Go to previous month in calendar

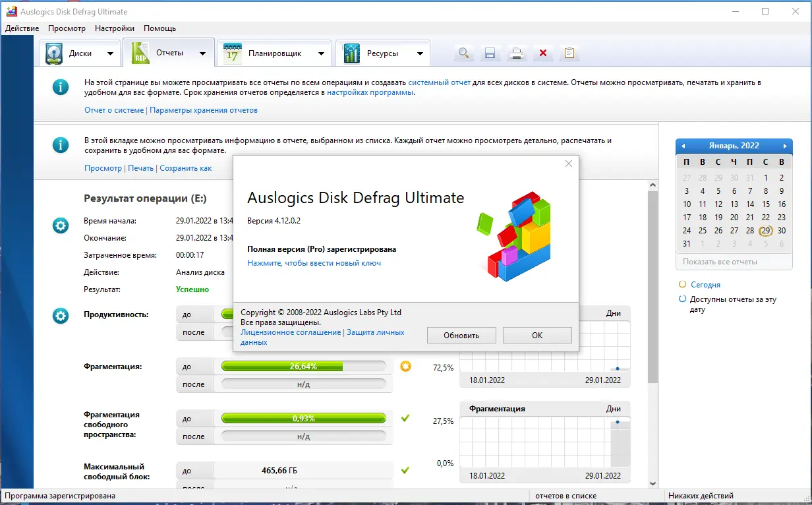(x=683, y=146)
